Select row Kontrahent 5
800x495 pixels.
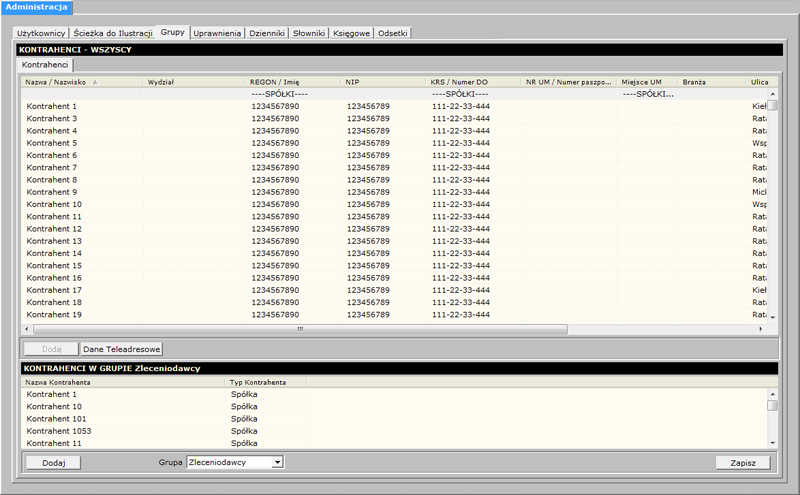point(393,143)
